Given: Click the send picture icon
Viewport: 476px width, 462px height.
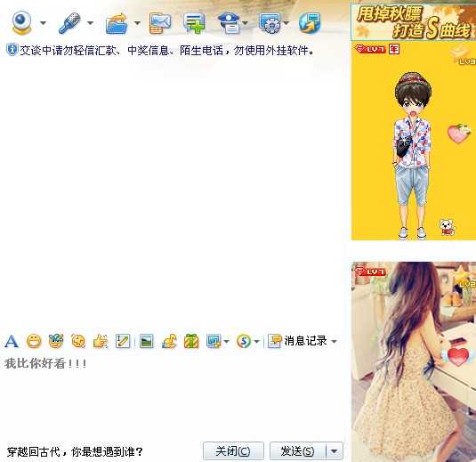Looking at the screenshot, I should tap(146, 341).
